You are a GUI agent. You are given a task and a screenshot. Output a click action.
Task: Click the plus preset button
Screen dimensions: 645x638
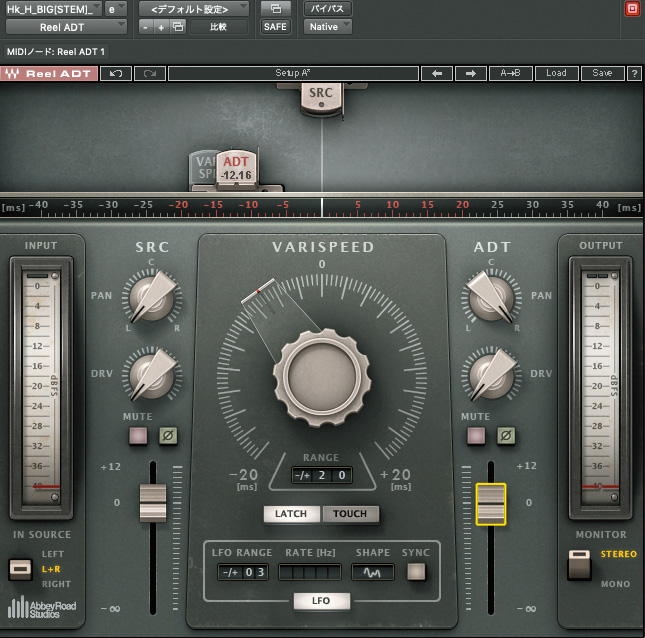(x=161, y=27)
